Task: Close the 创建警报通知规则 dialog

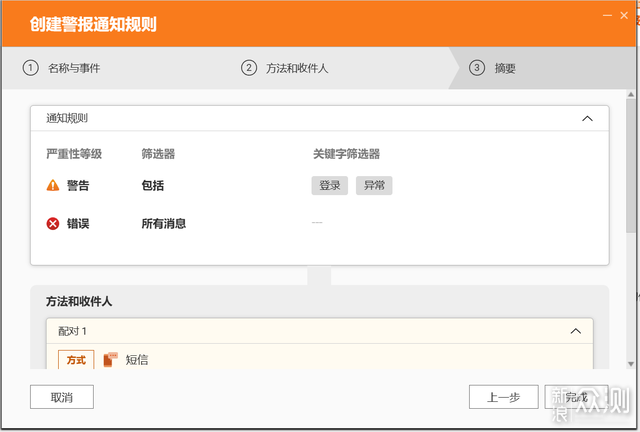Action: pos(624,16)
